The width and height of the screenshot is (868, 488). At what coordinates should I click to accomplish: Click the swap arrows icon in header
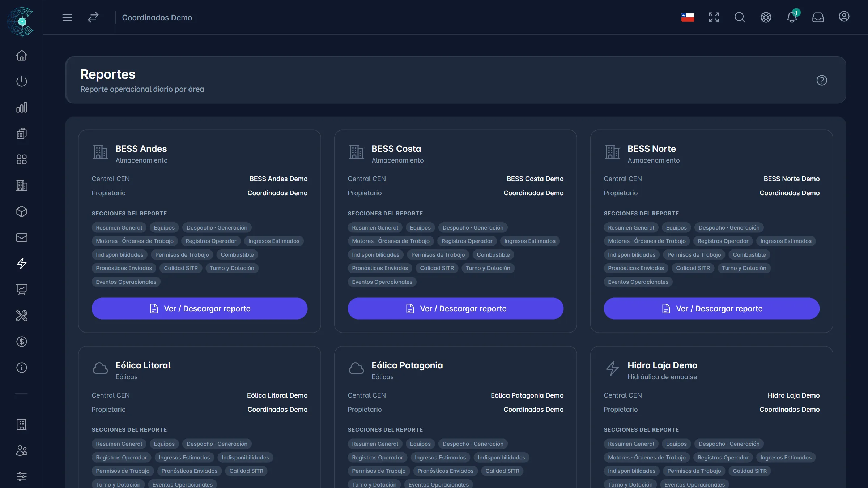[93, 17]
